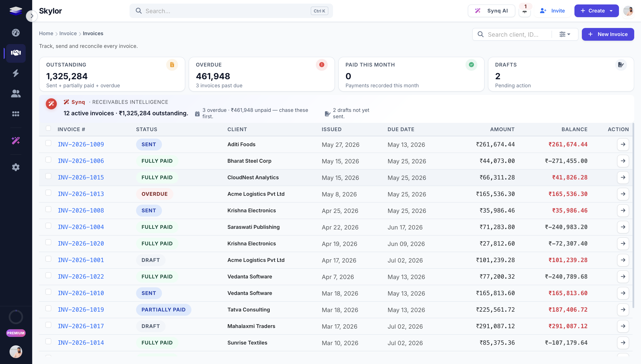Go to Invoice in breadcrumb
The height and width of the screenshot is (364, 641).
[68, 33]
